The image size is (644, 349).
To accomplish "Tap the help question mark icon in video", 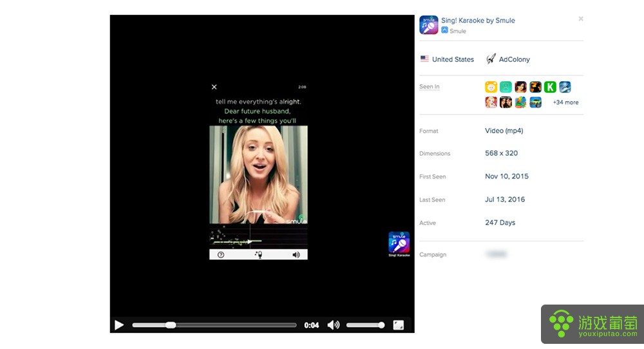I will [x=221, y=255].
